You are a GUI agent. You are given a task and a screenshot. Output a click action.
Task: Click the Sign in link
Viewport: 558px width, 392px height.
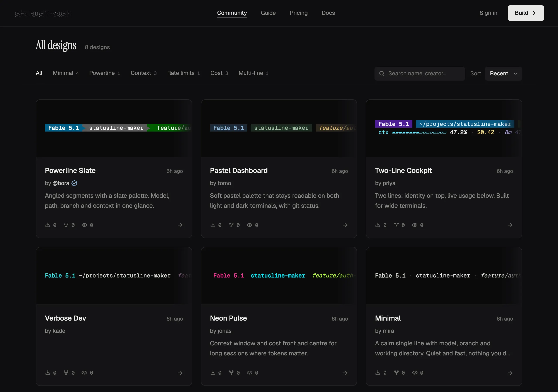[x=488, y=13]
